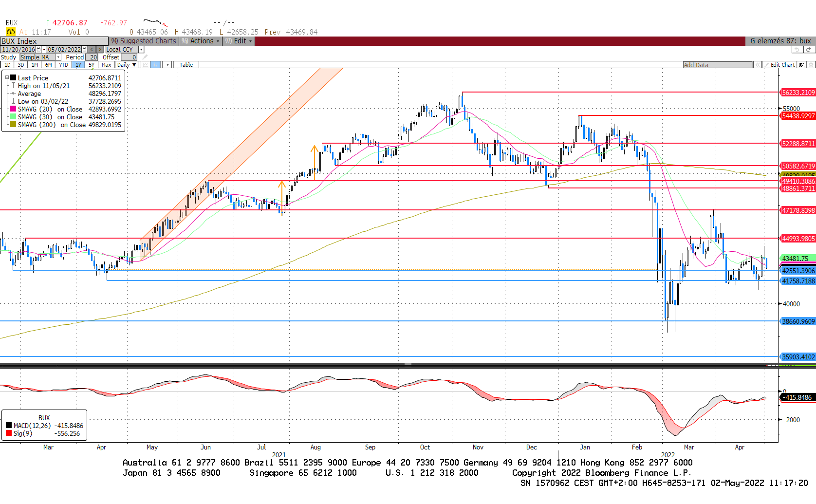816x504 pixels.
Task: Open the Daily periodicity dropdown
Action: tap(127, 65)
